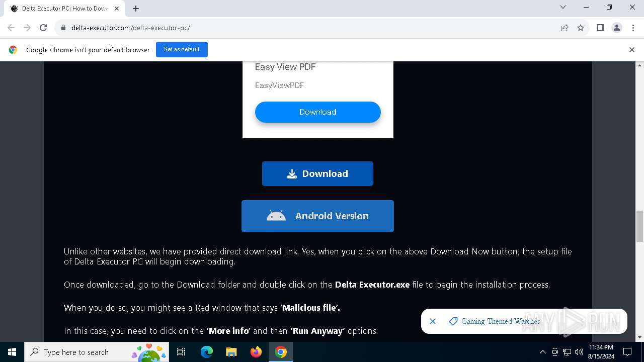Viewport: 644px width, 362px height.
Task: Click scrollbar down arrow
Action: pos(640,337)
